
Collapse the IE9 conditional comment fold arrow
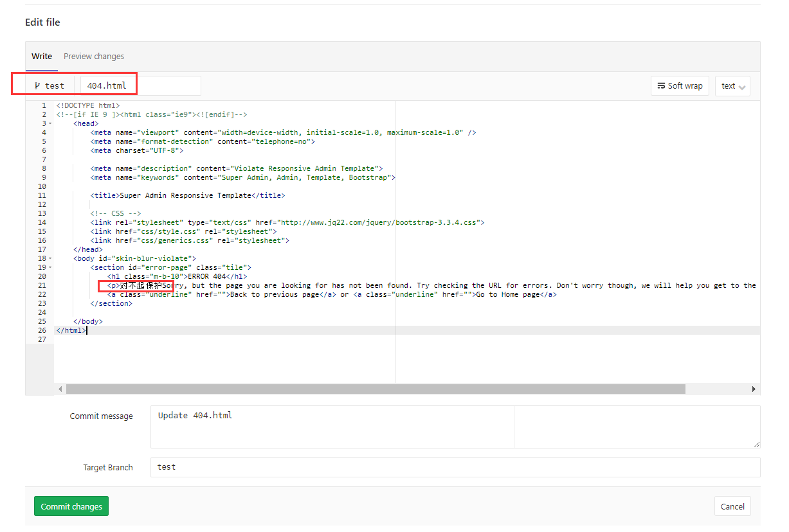(50, 114)
